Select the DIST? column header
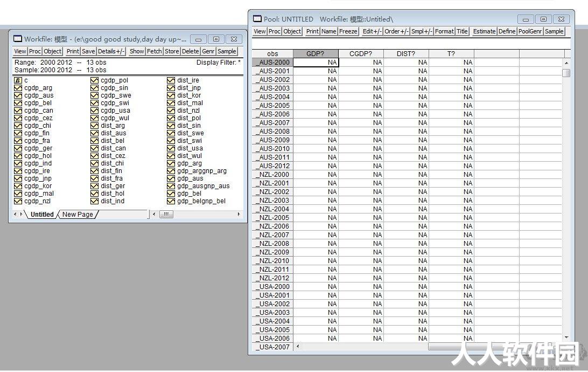588x372 pixels. (x=406, y=54)
